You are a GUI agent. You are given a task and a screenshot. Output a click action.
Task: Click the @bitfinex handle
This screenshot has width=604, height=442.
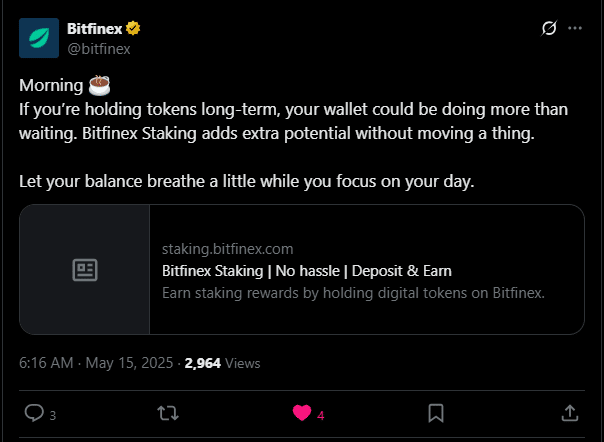point(99,49)
